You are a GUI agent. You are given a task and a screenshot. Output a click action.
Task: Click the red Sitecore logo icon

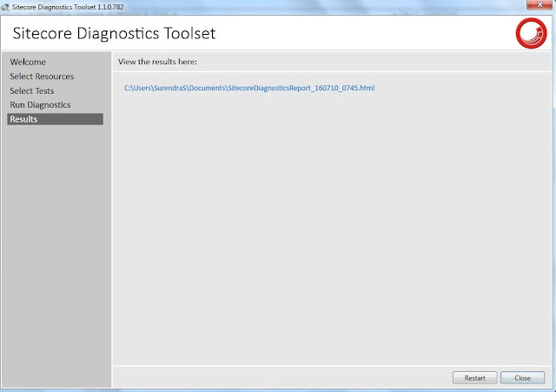531,33
